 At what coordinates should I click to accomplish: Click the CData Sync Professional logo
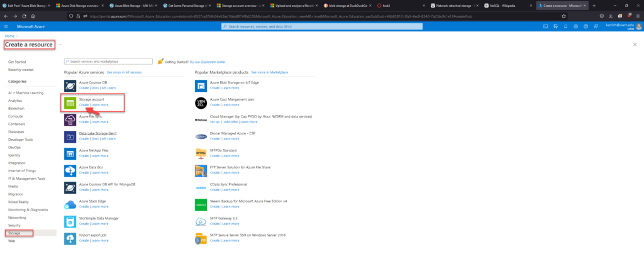tap(201, 188)
